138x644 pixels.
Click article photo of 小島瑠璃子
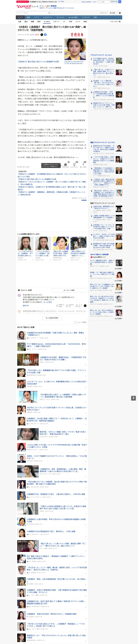pos(75,49)
